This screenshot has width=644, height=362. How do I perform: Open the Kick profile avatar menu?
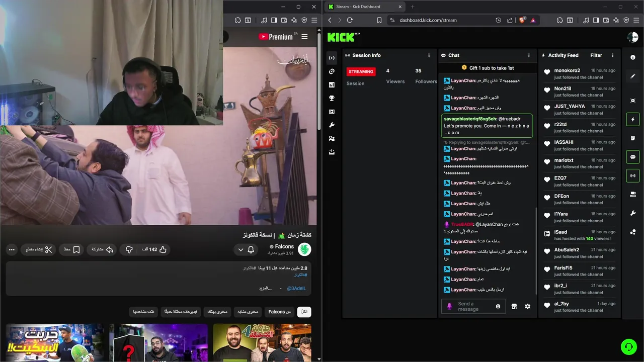pos(632,37)
